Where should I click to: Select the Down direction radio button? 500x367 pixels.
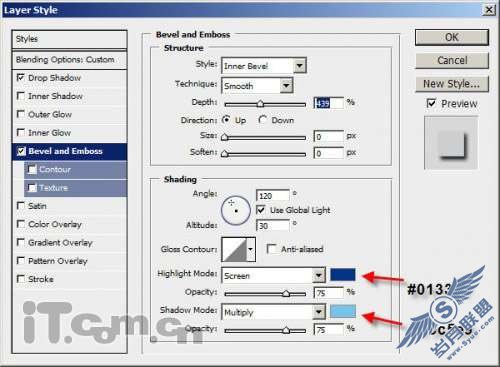[x=263, y=120]
